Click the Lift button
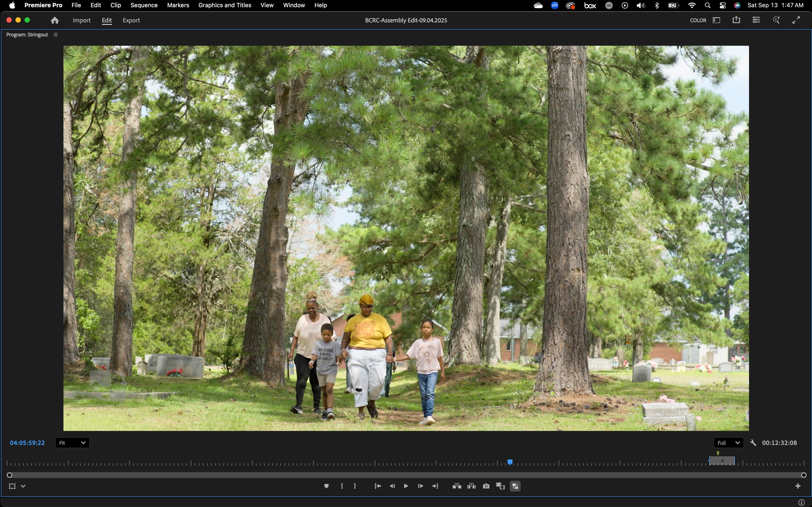This screenshot has width=812, height=507. 456,486
